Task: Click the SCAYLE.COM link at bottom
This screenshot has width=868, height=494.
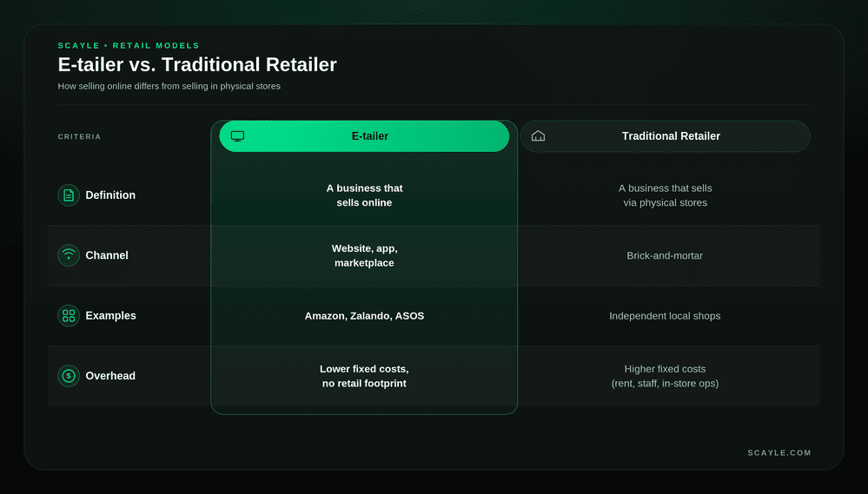Action: tap(779, 452)
